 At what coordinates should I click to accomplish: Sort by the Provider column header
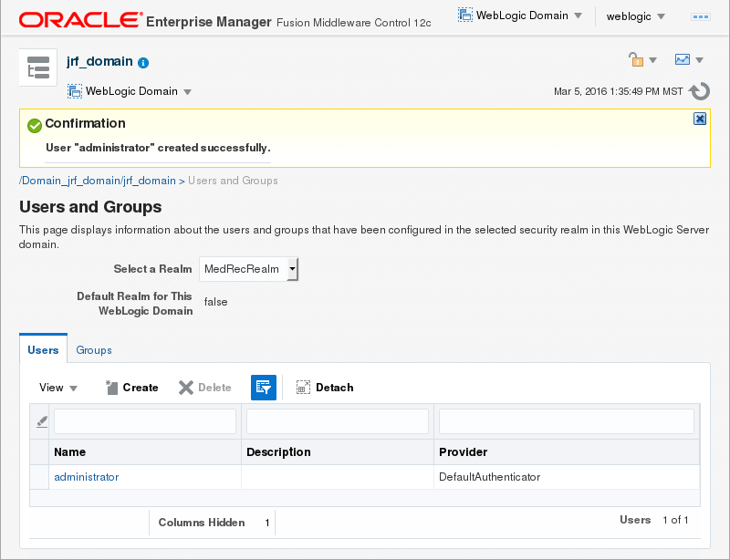(x=464, y=452)
